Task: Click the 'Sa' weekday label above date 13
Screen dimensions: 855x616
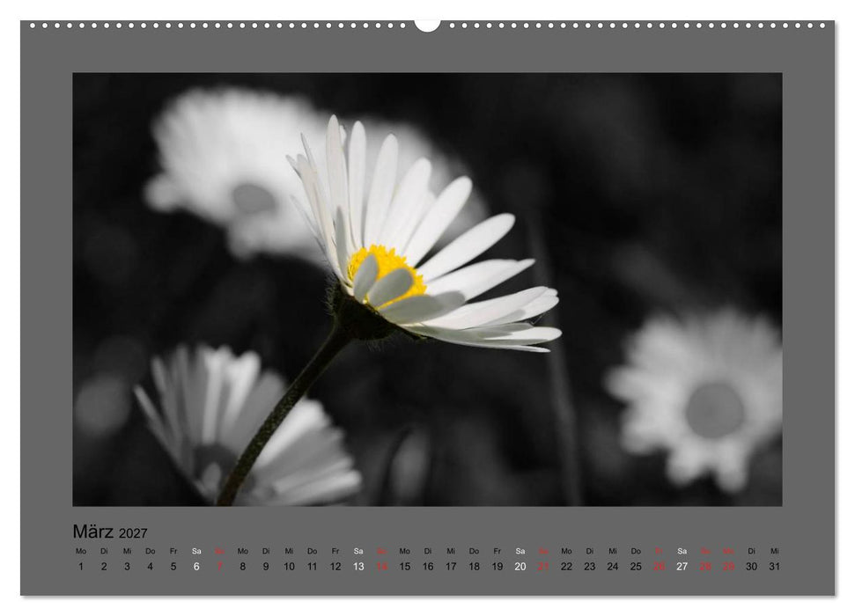Action: pyautogui.click(x=358, y=551)
